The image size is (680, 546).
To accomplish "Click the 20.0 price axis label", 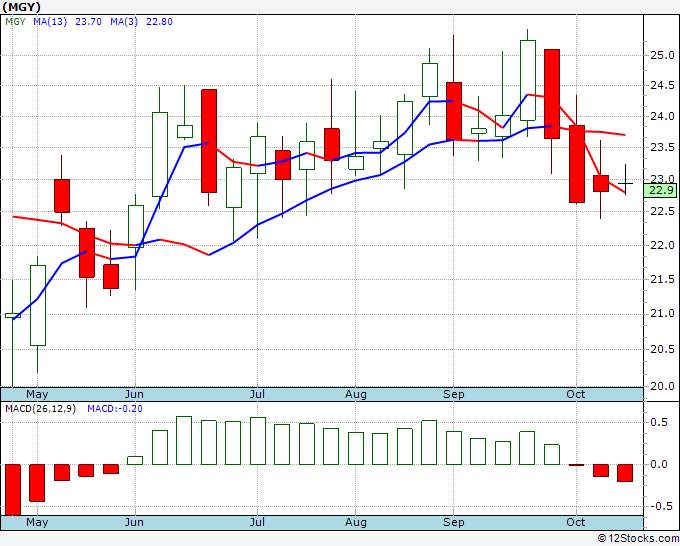I will pos(662,386).
